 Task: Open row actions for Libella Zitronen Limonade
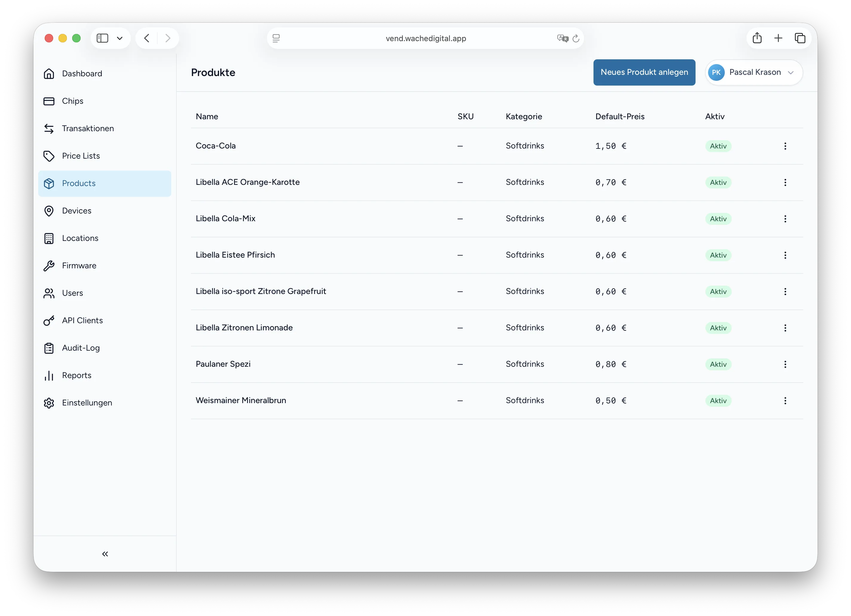(x=785, y=328)
